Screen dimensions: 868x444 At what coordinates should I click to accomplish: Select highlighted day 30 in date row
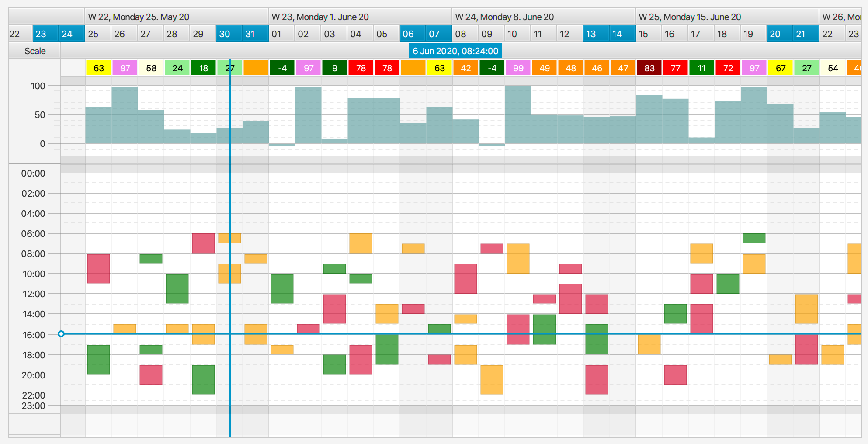225,34
